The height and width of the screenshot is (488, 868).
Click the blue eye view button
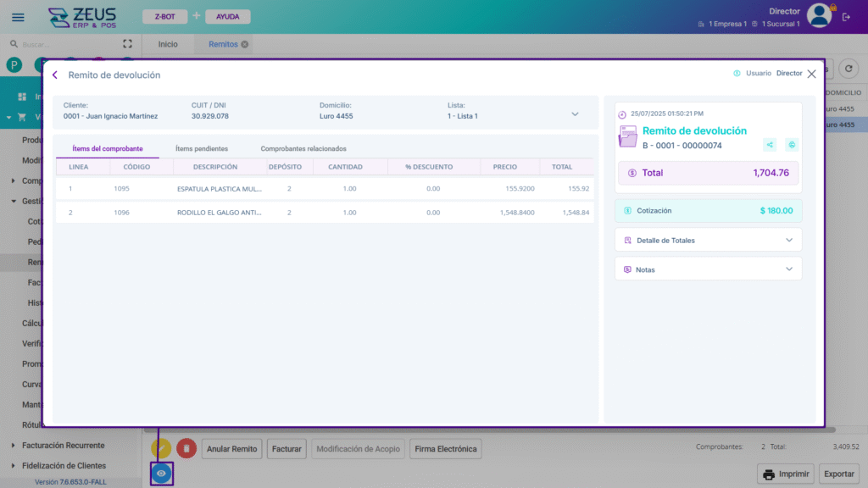tap(161, 474)
